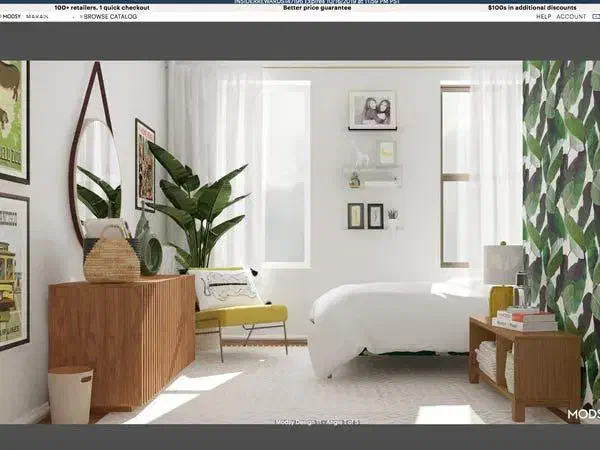Click the 'Modsy Design 1 - Angle 1 of 5' caption
This screenshot has width=600, height=450.
point(317,422)
